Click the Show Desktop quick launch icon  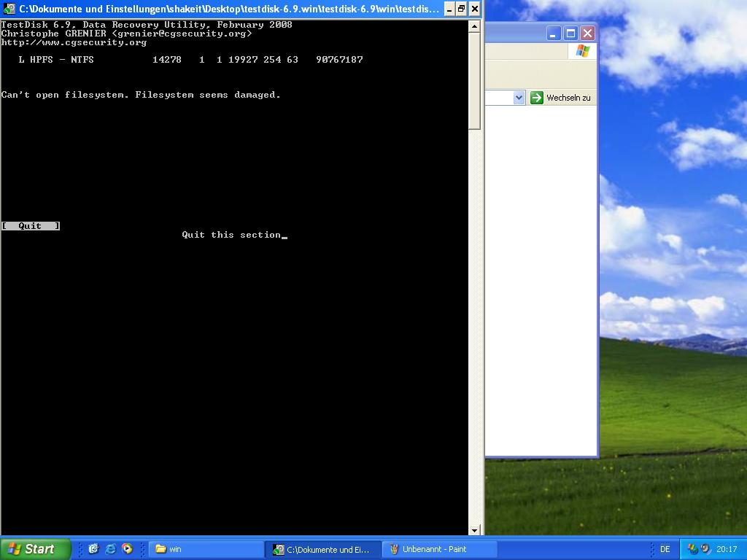pos(93,549)
